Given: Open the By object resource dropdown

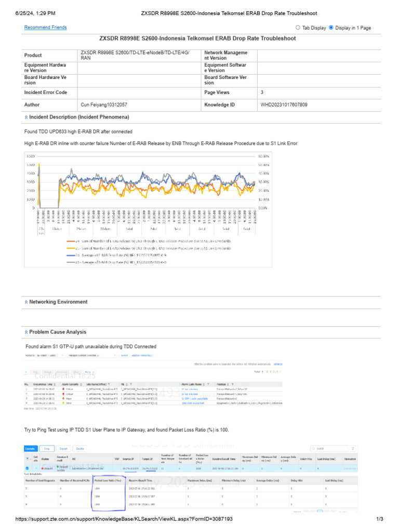Looking at the screenshot, I should pos(50,355).
